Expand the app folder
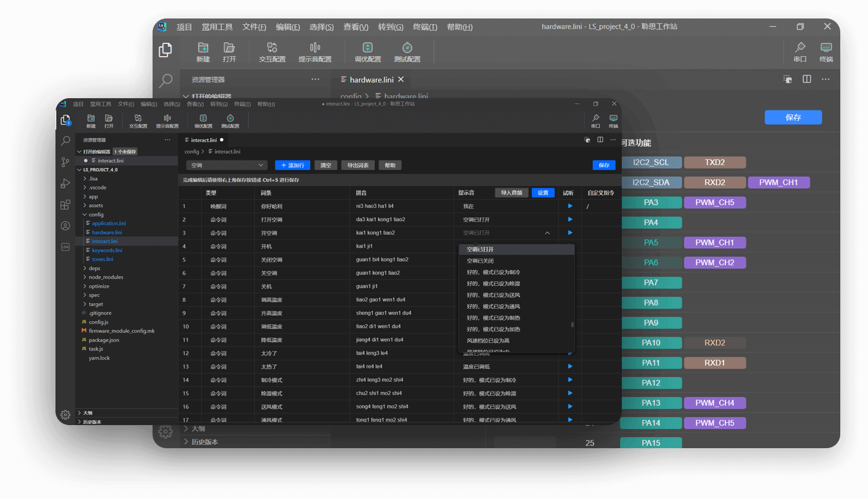 click(x=85, y=196)
